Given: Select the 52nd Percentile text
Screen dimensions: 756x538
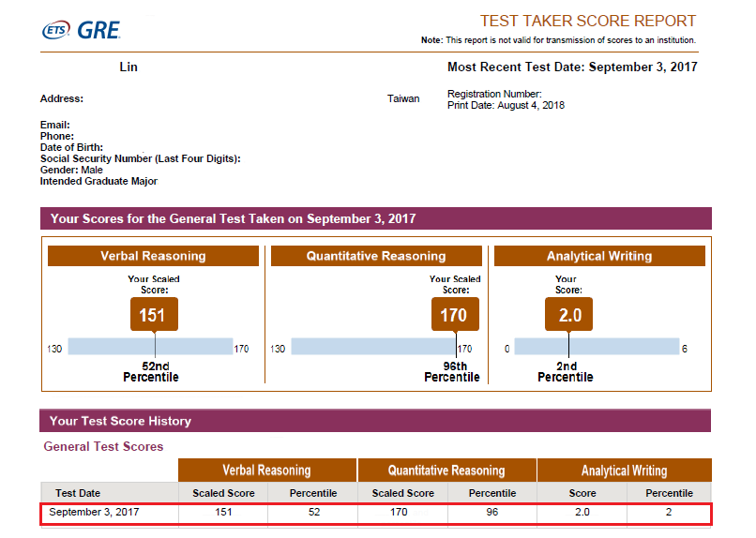Looking at the screenshot, I should click(151, 372).
